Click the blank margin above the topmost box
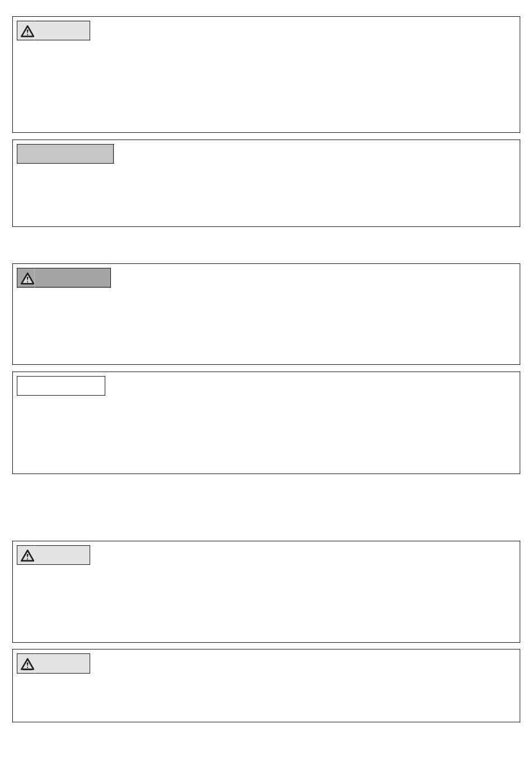 point(266,8)
